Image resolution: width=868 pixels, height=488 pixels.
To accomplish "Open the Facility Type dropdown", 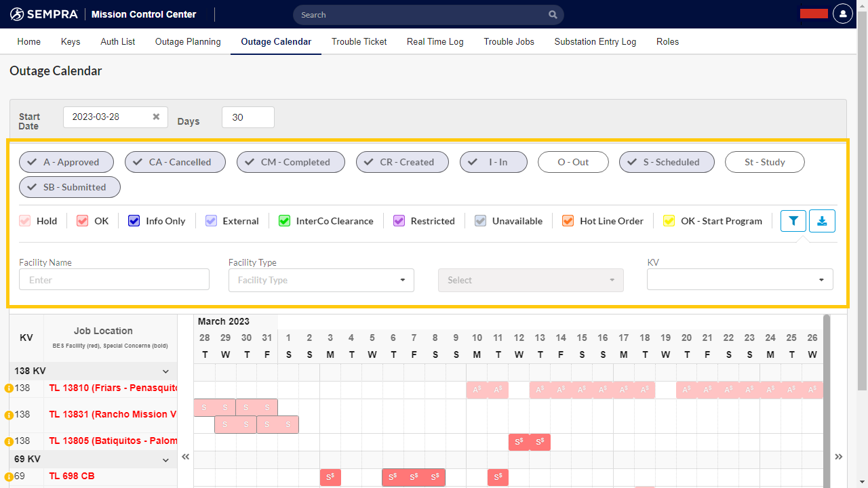I will [321, 279].
